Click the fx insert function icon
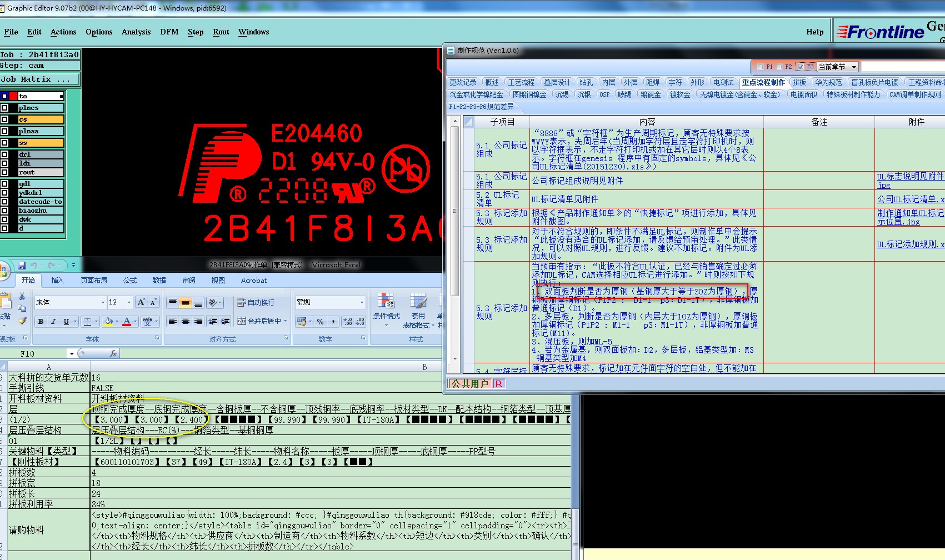This screenshot has height=560, width=945. 113,353
